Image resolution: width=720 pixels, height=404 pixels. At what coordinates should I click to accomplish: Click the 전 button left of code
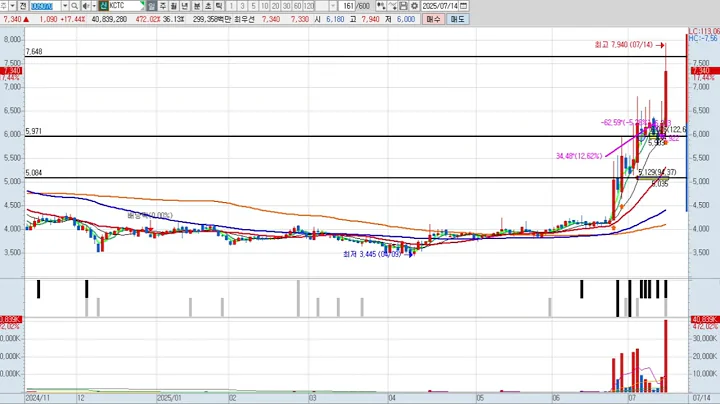tap(22, 6)
